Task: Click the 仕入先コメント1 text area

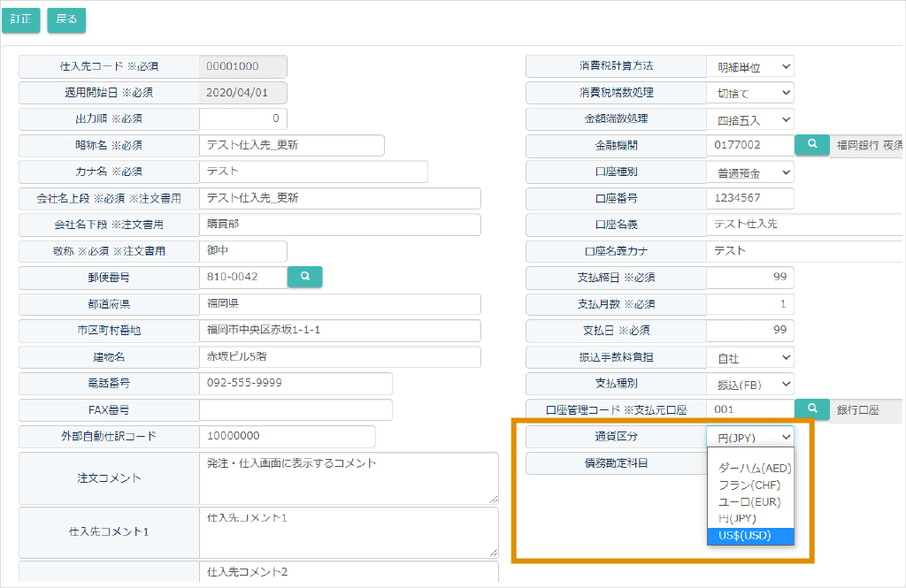Action: coord(349,532)
